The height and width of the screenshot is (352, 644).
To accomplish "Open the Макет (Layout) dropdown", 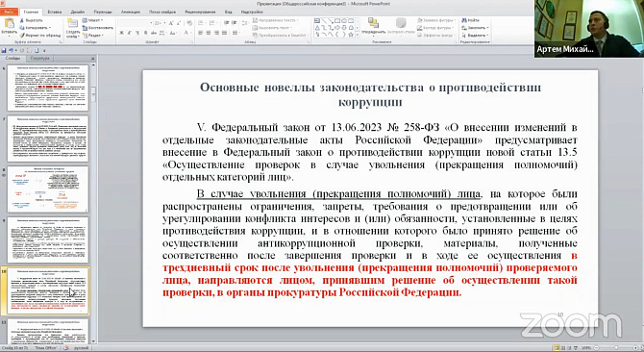I will pyautogui.click(x=93, y=20).
